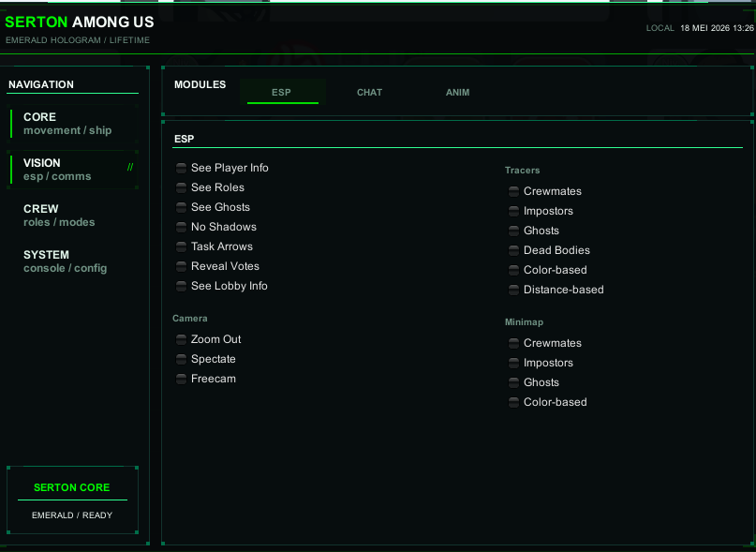Go to CREW roles / modes
Screen dimensions: 756x552
tap(73, 216)
